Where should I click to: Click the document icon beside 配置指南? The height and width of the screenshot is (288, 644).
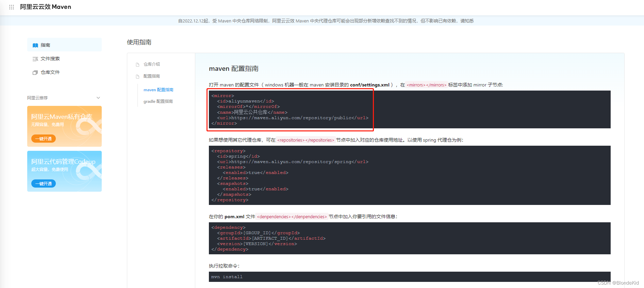137,76
